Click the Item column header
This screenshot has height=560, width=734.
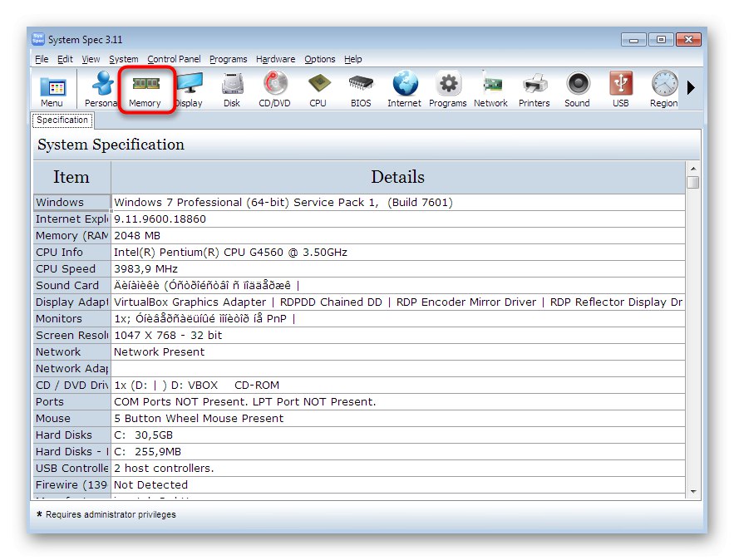tap(71, 177)
